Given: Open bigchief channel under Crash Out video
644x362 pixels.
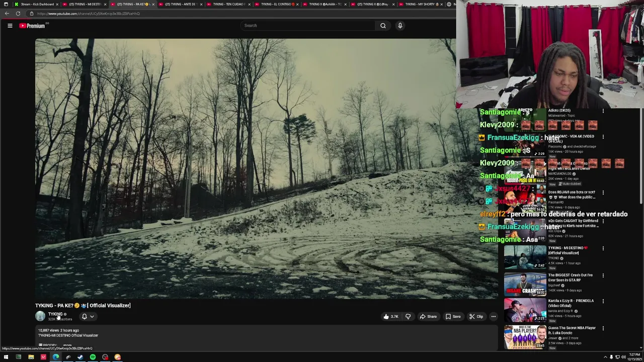Looking at the screenshot, I should pos(554,285).
